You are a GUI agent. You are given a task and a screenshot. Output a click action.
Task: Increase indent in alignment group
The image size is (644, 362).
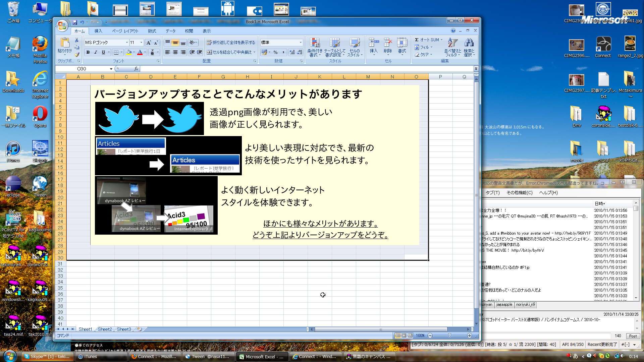(x=199, y=52)
